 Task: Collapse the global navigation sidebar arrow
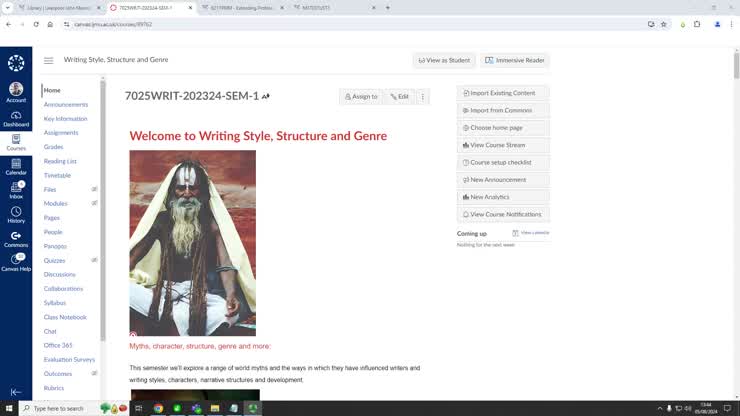(x=16, y=392)
